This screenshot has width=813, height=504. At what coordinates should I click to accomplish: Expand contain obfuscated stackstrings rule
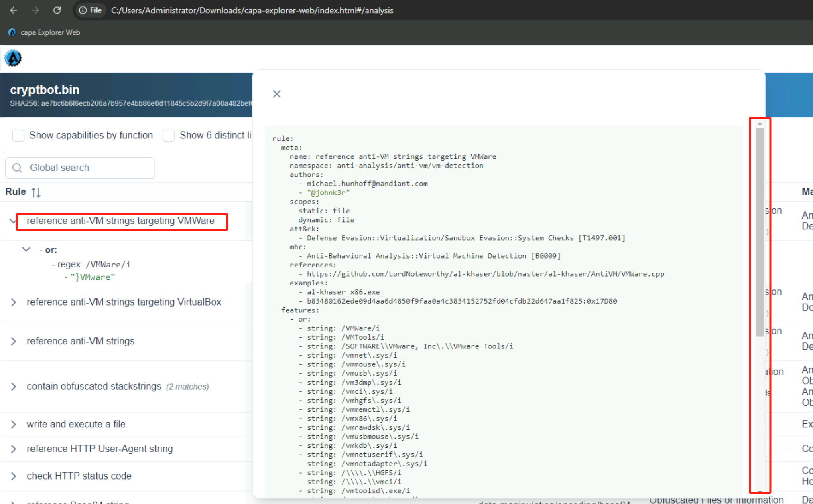pos(14,387)
